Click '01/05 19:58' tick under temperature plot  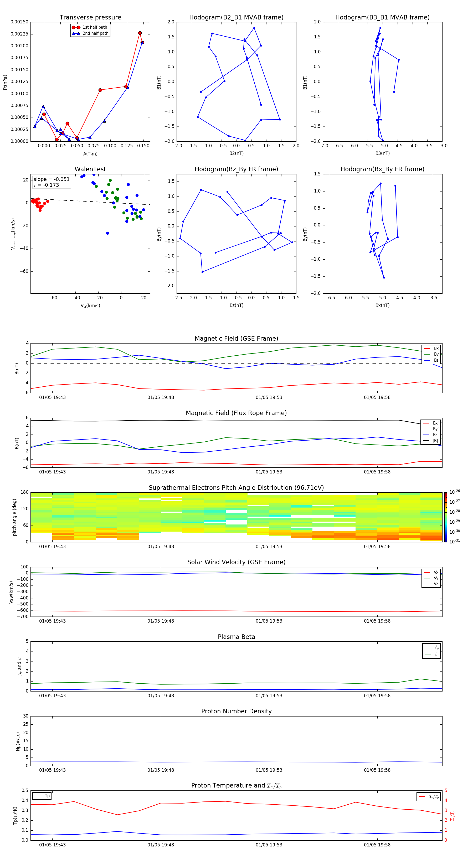(377, 845)
